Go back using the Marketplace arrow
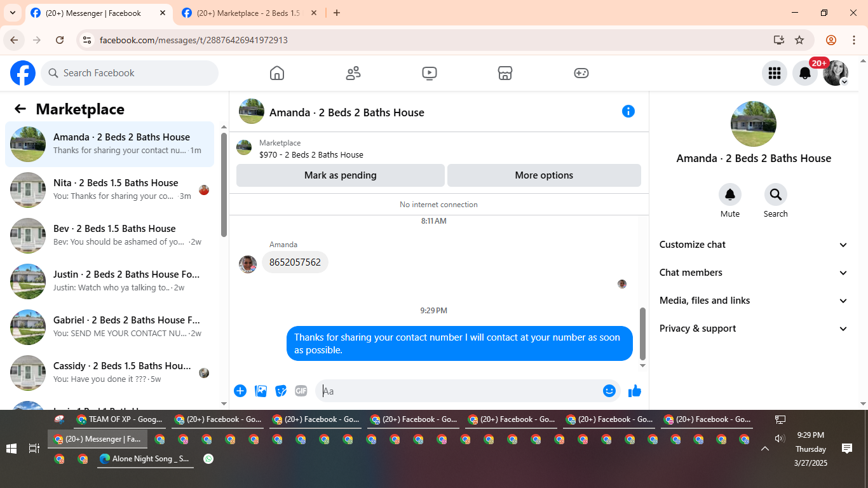This screenshot has width=868, height=488. [x=20, y=109]
